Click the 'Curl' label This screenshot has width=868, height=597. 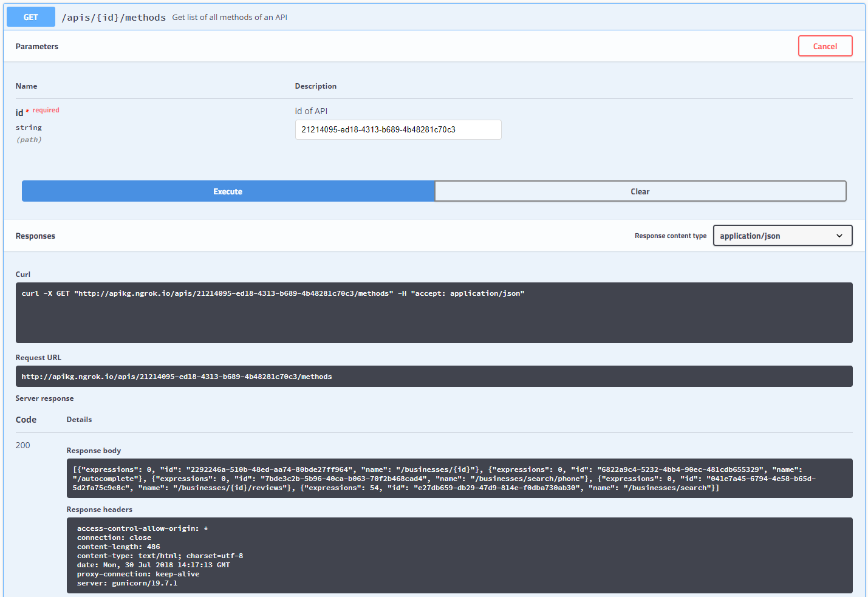click(x=23, y=275)
